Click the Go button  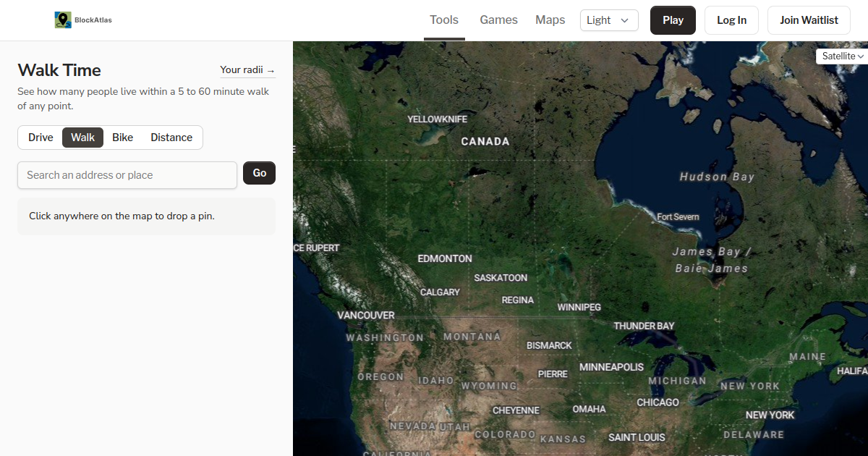(x=259, y=173)
